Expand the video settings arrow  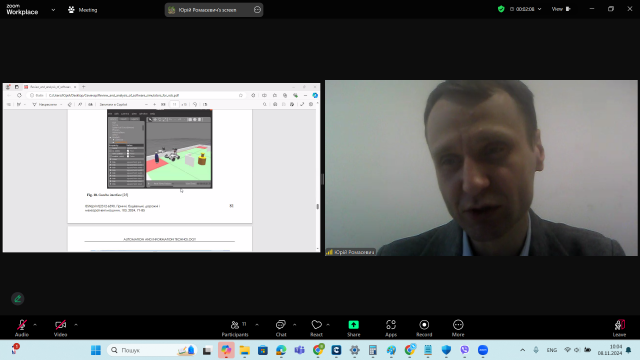[x=76, y=325]
